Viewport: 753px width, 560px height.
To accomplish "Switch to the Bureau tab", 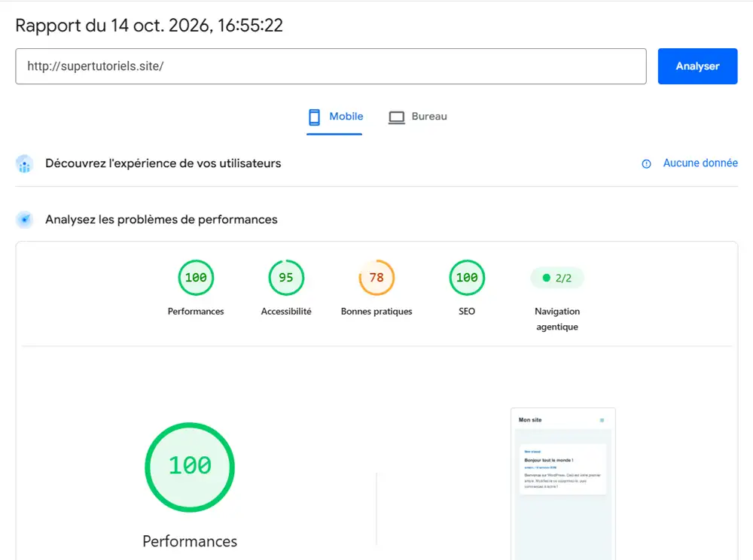I will click(x=417, y=117).
